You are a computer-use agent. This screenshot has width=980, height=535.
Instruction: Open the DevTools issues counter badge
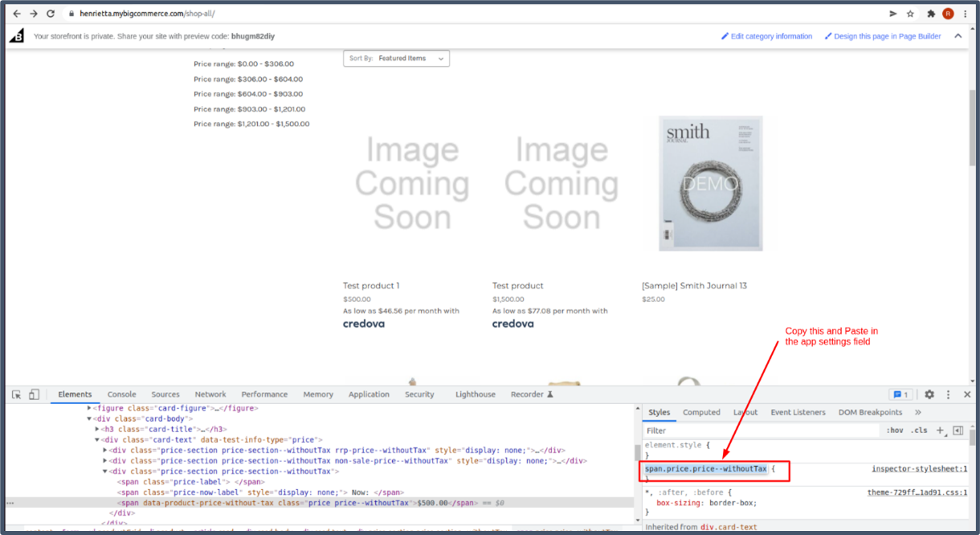900,394
